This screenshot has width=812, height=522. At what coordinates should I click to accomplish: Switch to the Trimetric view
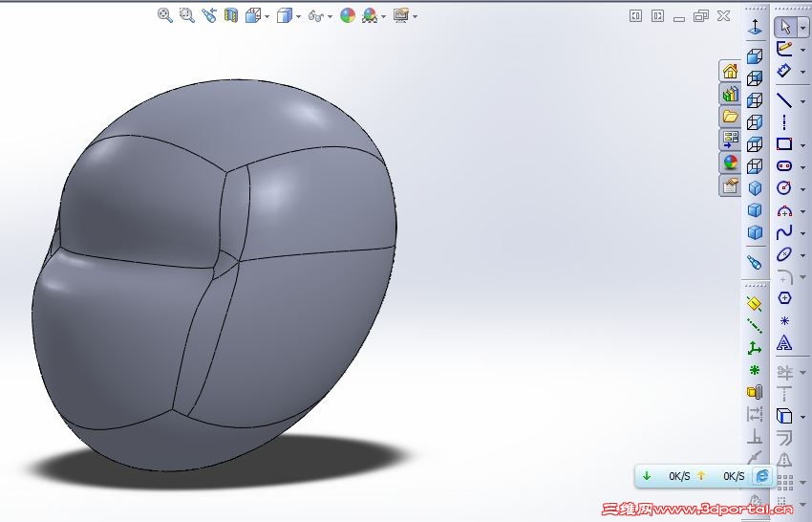pos(755,210)
